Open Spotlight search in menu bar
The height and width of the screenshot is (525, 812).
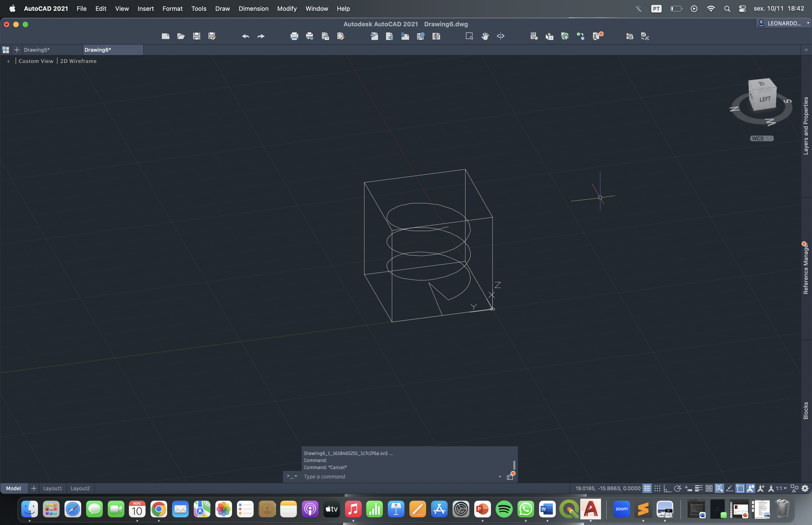(727, 8)
